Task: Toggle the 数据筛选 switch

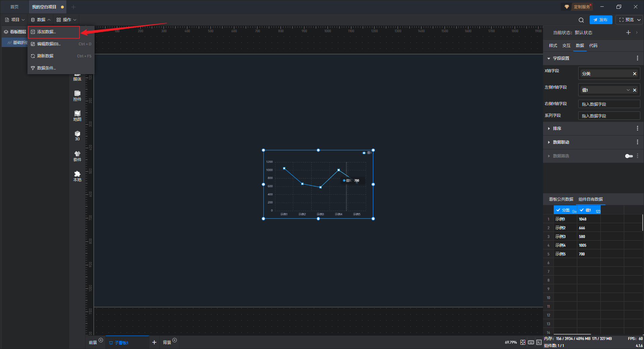Action: click(x=629, y=156)
